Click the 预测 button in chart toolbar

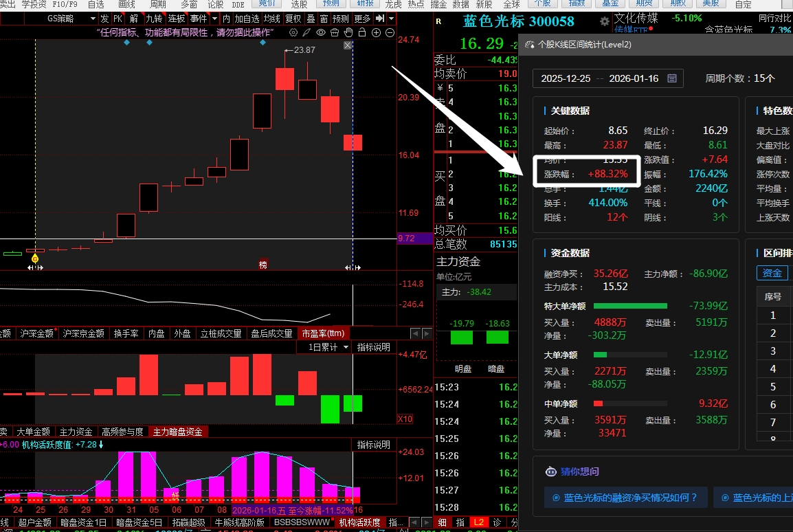[341, 19]
